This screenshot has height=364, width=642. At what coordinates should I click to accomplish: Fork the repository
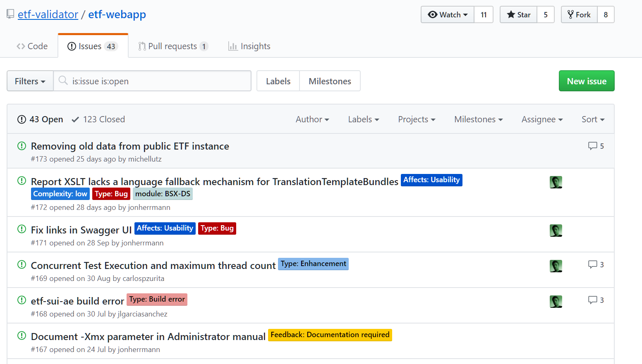(x=579, y=14)
